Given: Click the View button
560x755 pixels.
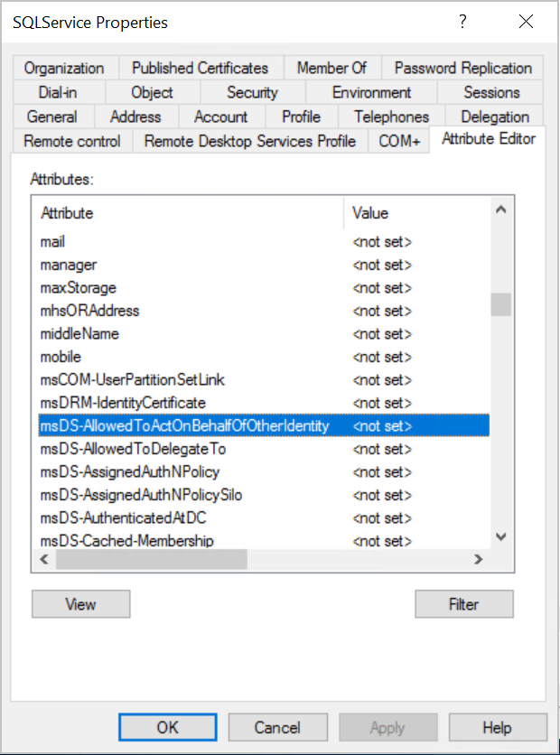Looking at the screenshot, I should 80,603.
